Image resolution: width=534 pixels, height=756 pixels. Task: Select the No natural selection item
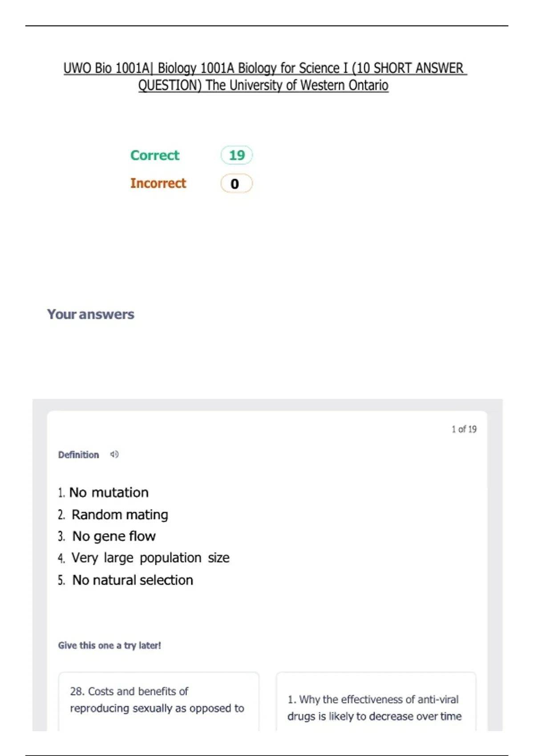[125, 580]
